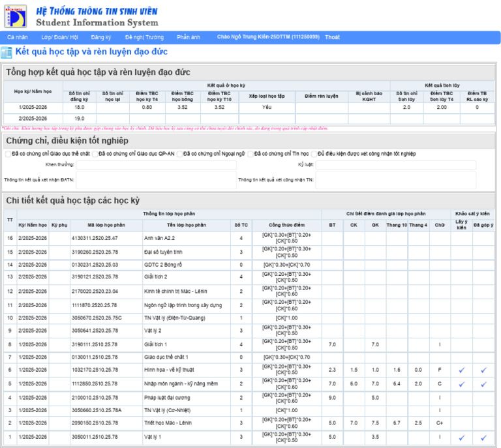Toggle Giáo dục QP-AN certificate option
This screenshot has height=448, width=501.
click(x=95, y=154)
